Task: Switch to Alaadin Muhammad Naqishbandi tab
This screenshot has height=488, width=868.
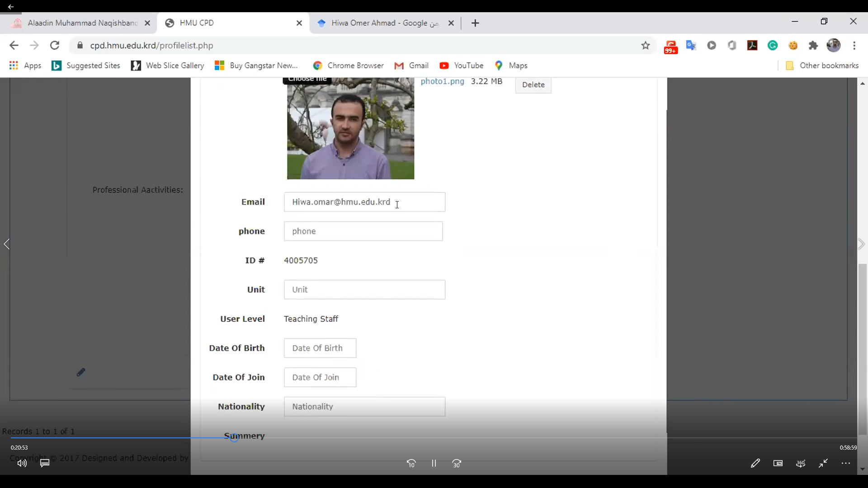Action: (81, 23)
